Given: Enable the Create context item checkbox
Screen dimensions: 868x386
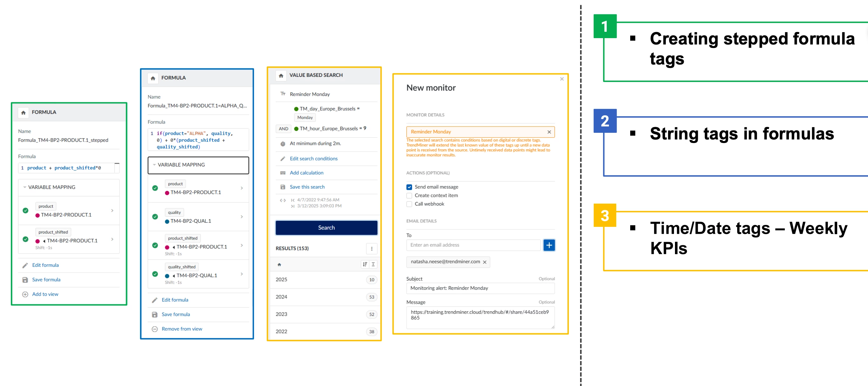Looking at the screenshot, I should coord(409,195).
